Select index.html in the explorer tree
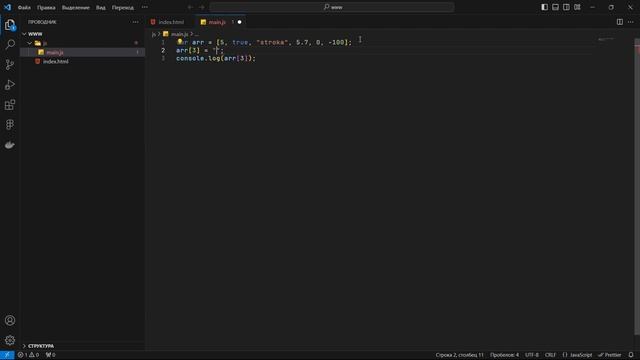Screen dimensions: 640x360 [x=82, y=61]
